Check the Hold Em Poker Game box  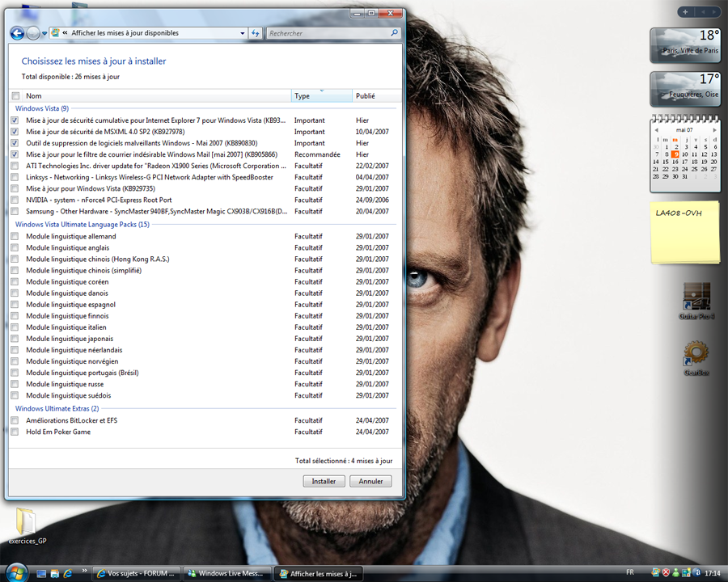click(x=15, y=432)
